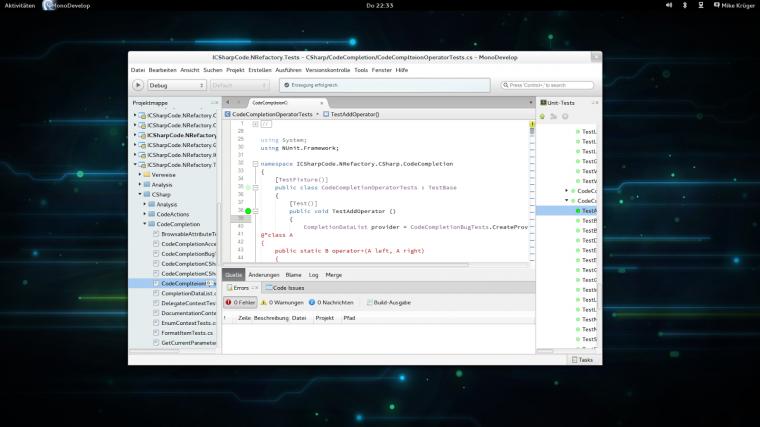Open the Ausführen menu
Screen dimensions: 760x427
click(288, 70)
